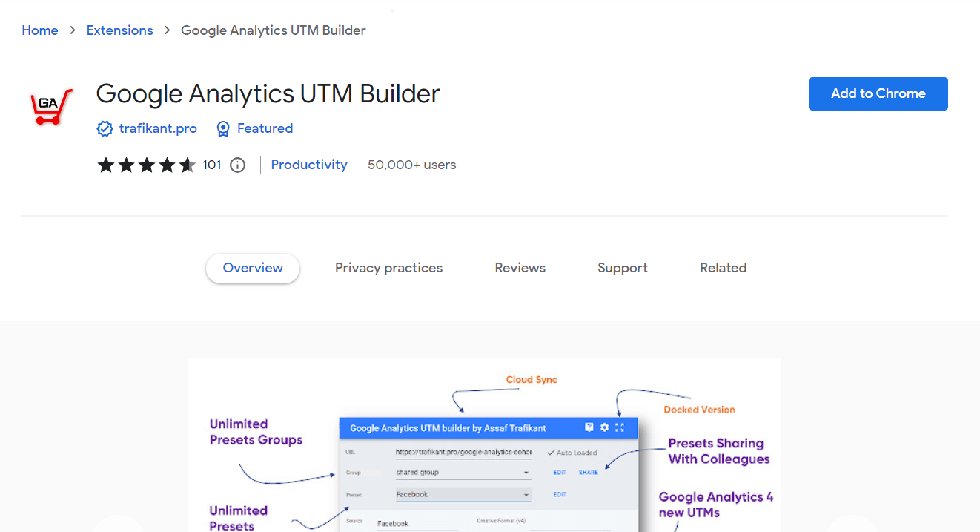Open the settings gear in the UTM builder screenshot

point(604,427)
